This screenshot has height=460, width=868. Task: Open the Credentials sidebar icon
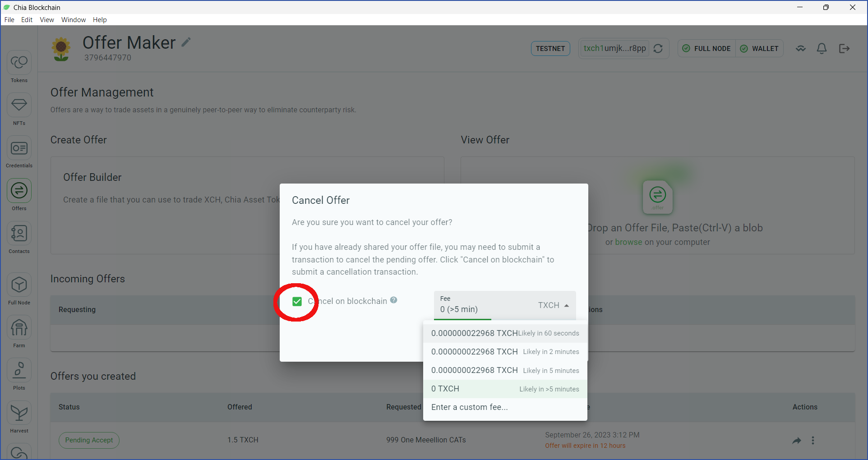(x=19, y=148)
